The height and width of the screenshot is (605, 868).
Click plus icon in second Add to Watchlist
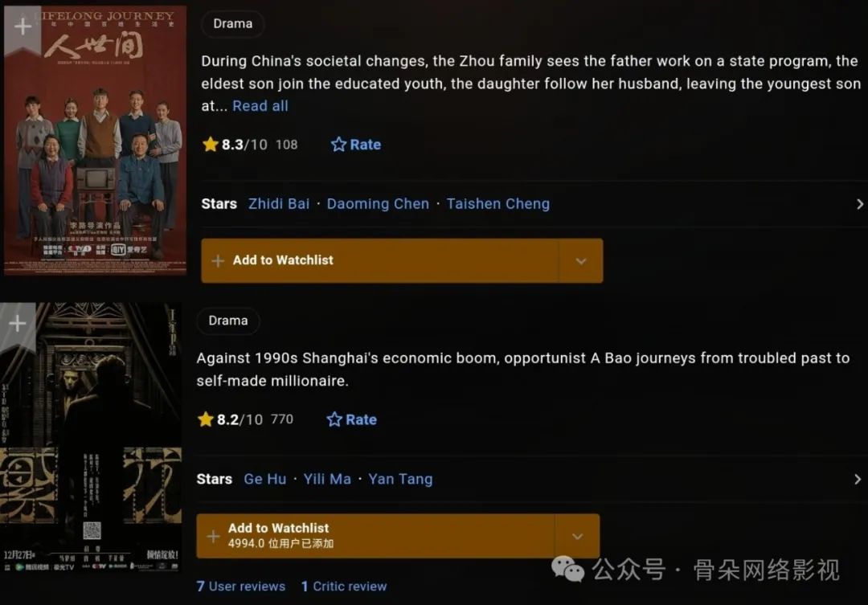(213, 536)
